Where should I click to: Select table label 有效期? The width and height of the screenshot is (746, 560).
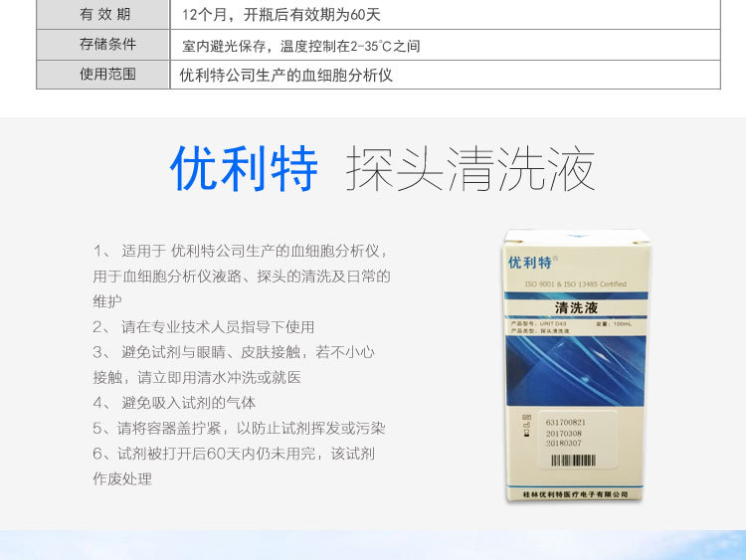point(103,15)
